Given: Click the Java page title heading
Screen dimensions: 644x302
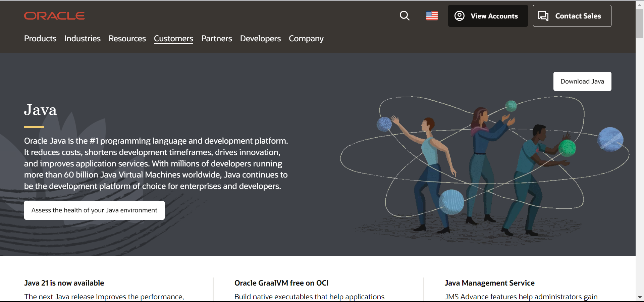Looking at the screenshot, I should [40, 110].
